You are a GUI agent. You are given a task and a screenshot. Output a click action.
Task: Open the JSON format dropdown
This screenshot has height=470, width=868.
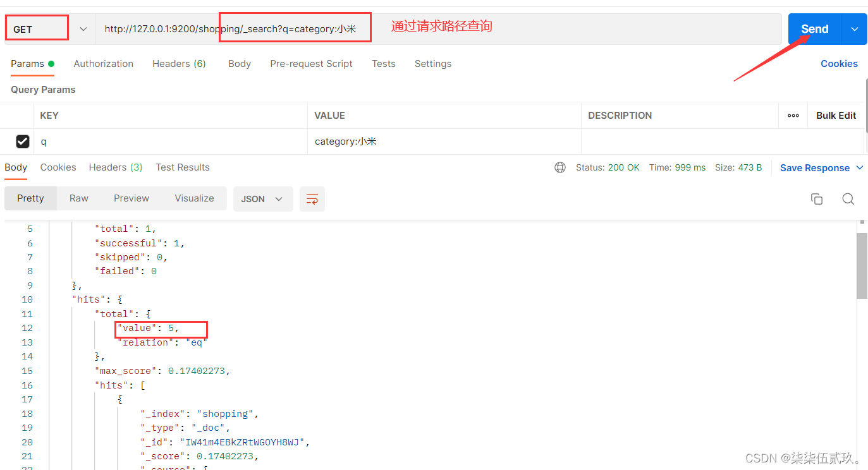click(x=263, y=199)
